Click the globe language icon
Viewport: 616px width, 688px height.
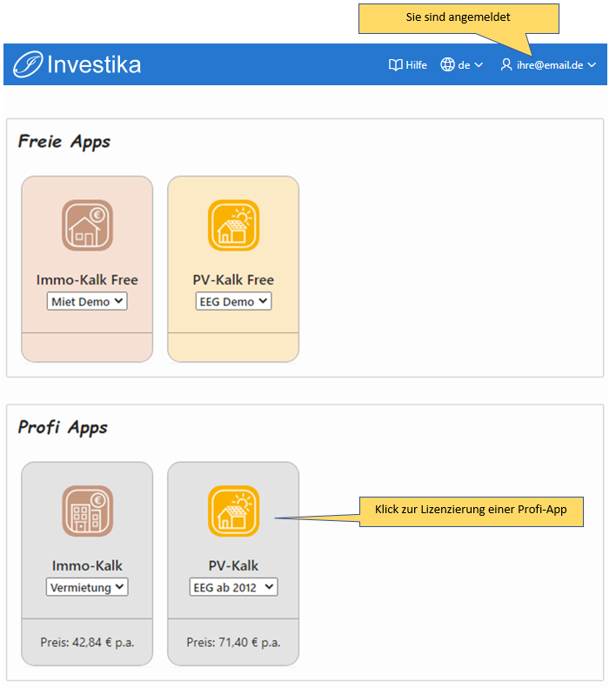click(x=447, y=64)
